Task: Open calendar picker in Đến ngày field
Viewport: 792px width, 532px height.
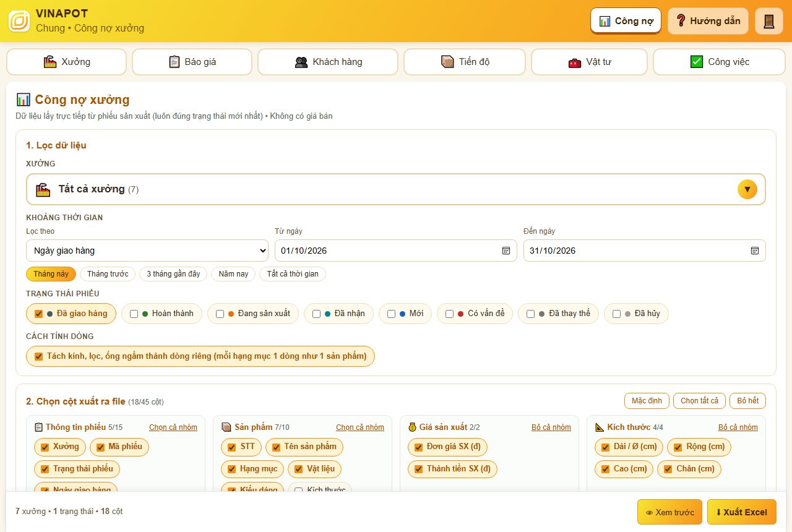Action: point(754,251)
